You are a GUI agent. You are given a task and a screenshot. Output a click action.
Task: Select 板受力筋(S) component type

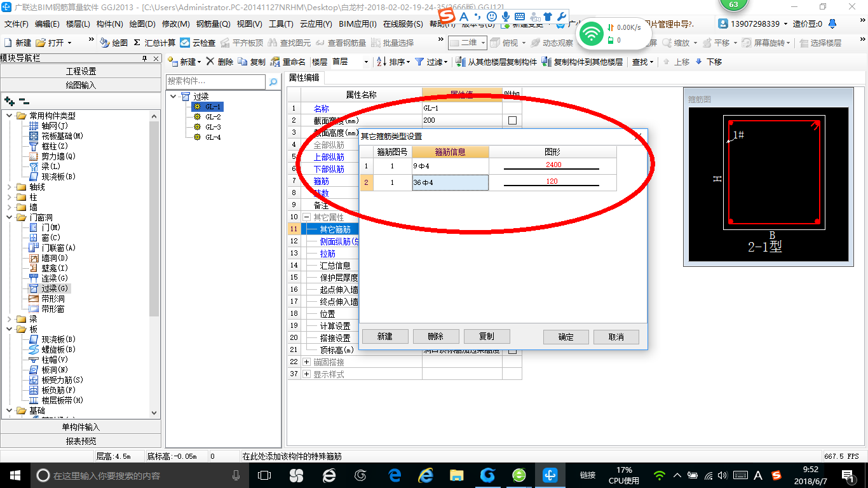[x=57, y=380]
